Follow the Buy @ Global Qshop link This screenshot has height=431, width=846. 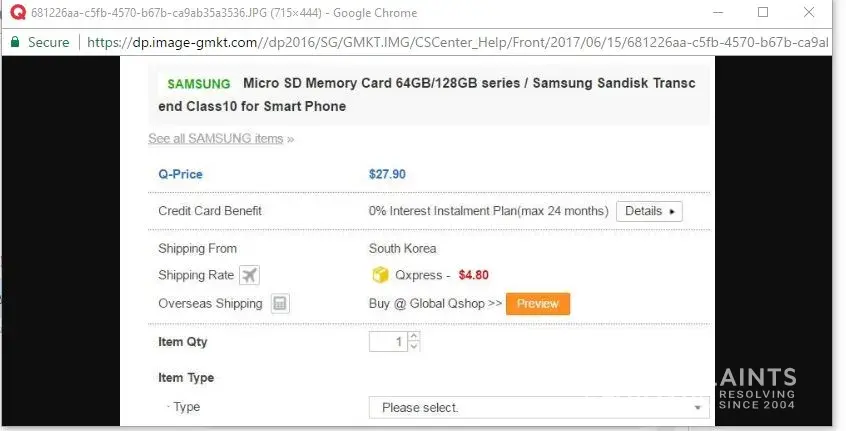click(x=435, y=303)
